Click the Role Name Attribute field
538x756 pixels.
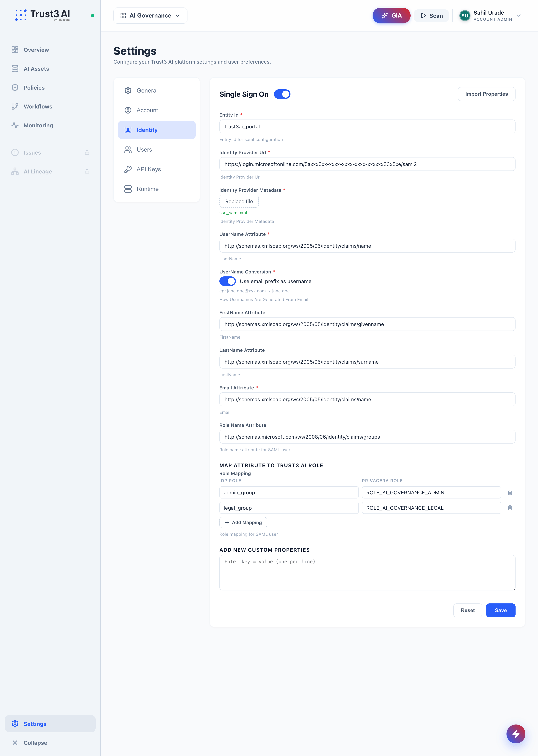[x=367, y=437]
